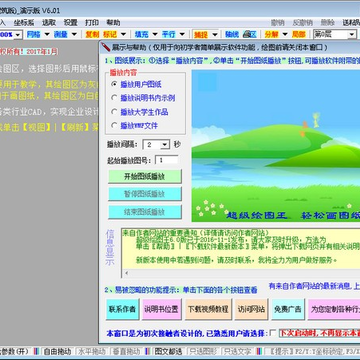Click the 反撤销 redo item
The image size is (360, 360).
click(303, 23)
